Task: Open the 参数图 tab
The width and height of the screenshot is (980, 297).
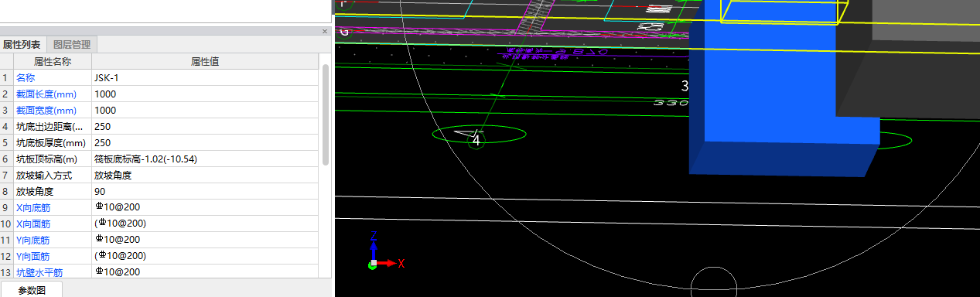Action: point(32,290)
